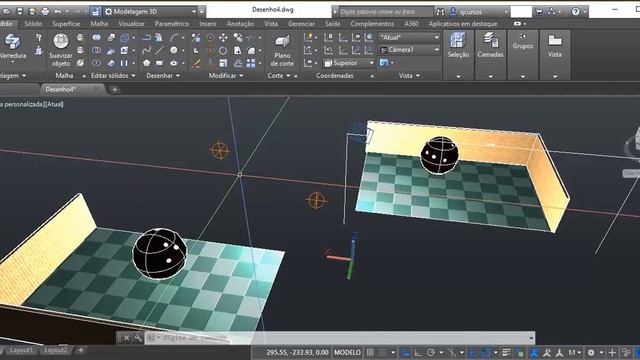Click the Plano de corte section plane tool
The height and width of the screenshot is (360, 640).
[282, 51]
